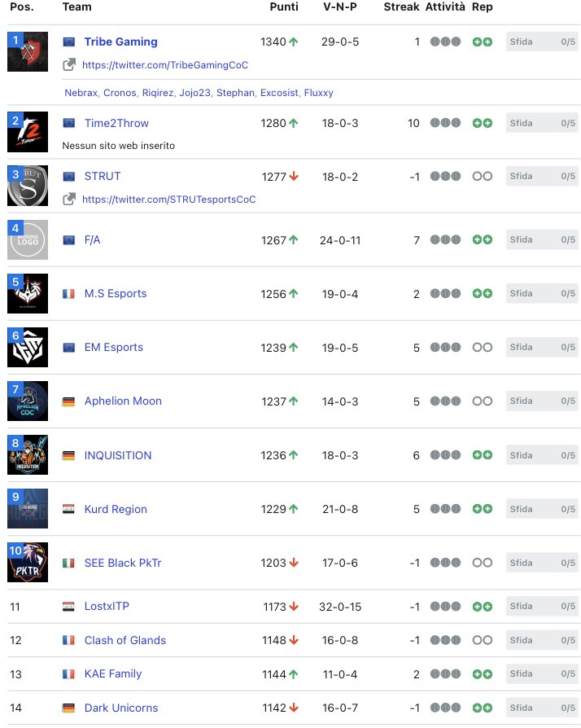The image size is (581, 728).
Task: Click EU flag next to Tribe Gaming
Action: pyautogui.click(x=68, y=42)
